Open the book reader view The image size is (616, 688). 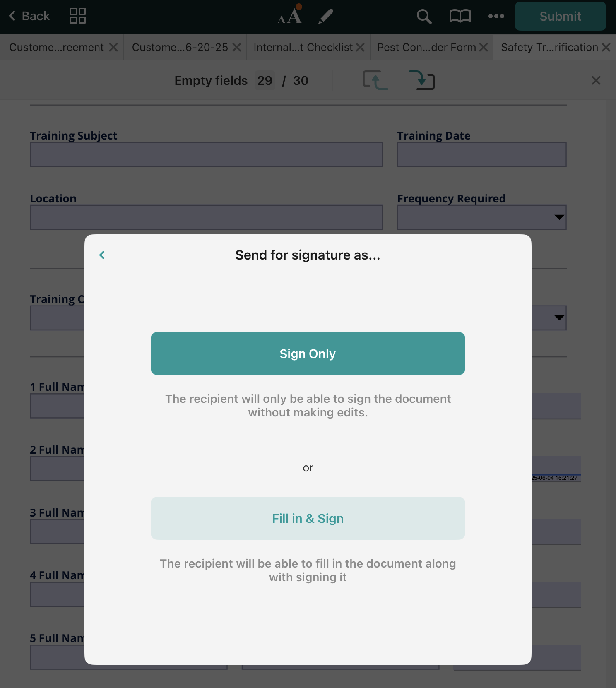[460, 16]
